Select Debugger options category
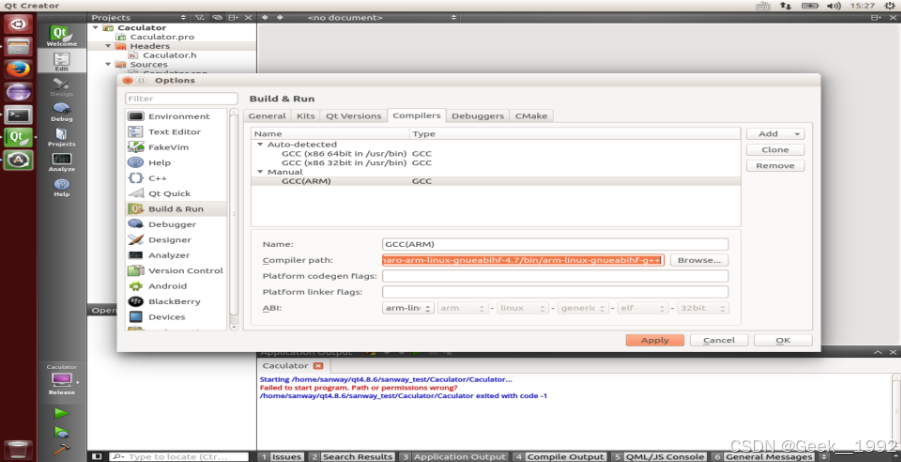 (x=177, y=224)
